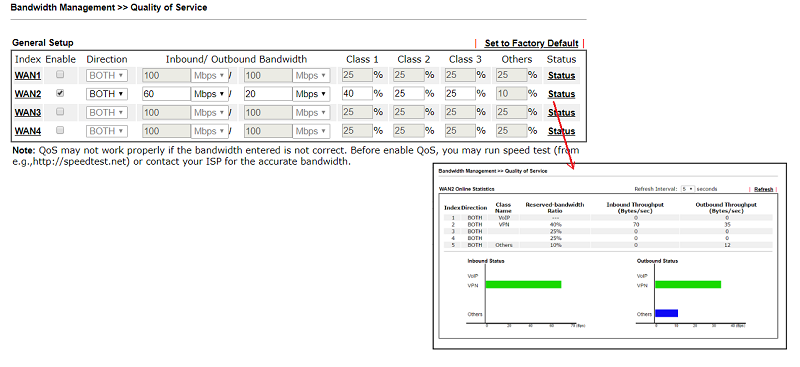Image resolution: width=800 pixels, height=367 pixels.
Task: Open WAN1 outbound Mbps unit dropdown
Action: pyautogui.click(x=311, y=76)
